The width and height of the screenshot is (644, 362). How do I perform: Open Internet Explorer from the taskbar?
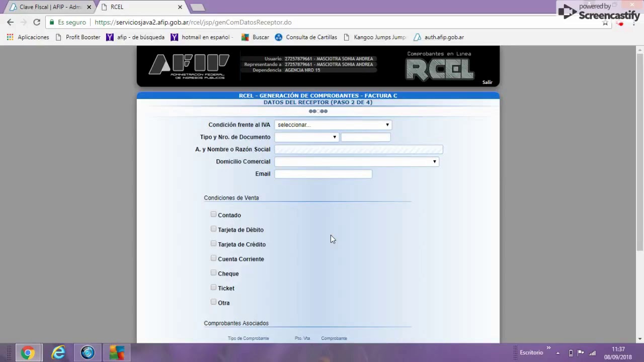(58, 353)
